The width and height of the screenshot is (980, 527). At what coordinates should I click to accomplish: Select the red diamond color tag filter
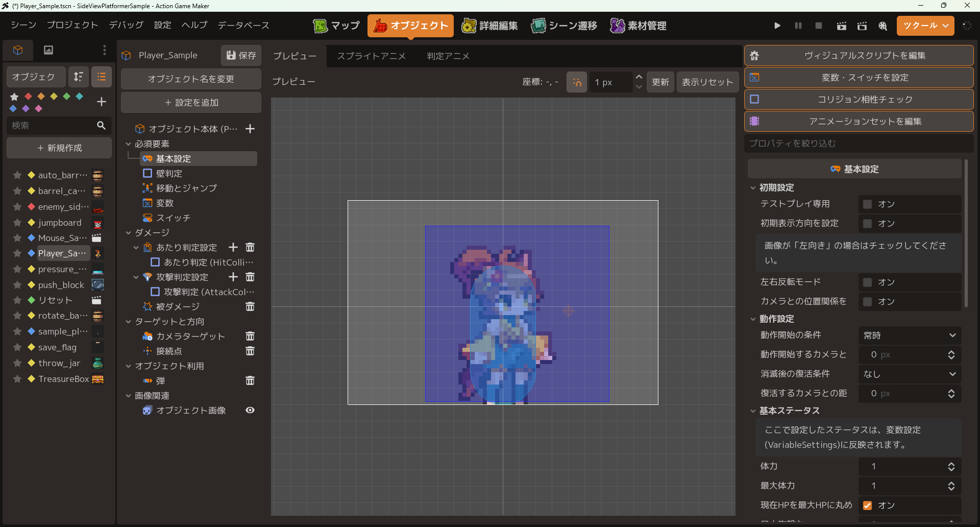point(28,96)
